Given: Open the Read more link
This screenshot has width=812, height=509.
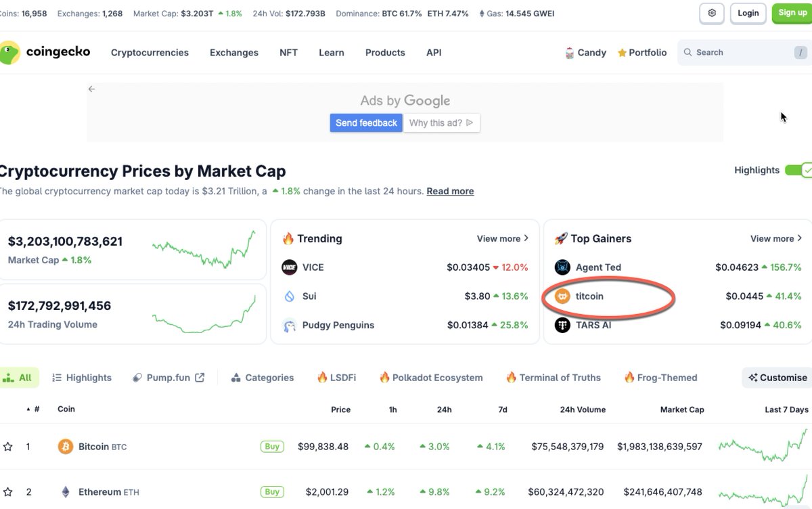Looking at the screenshot, I should [x=450, y=191].
